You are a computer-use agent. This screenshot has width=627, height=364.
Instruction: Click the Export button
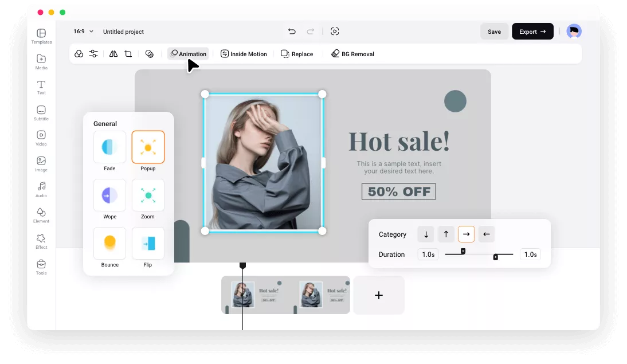tap(532, 32)
